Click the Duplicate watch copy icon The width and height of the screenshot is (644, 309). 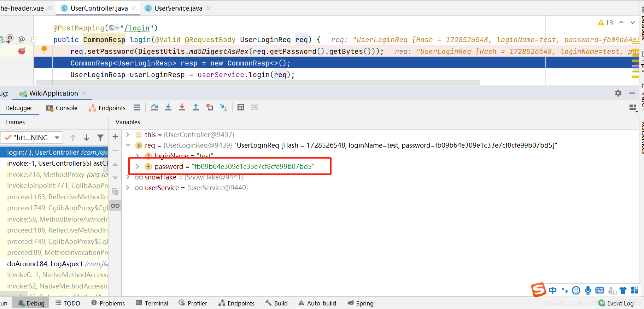[115, 191]
